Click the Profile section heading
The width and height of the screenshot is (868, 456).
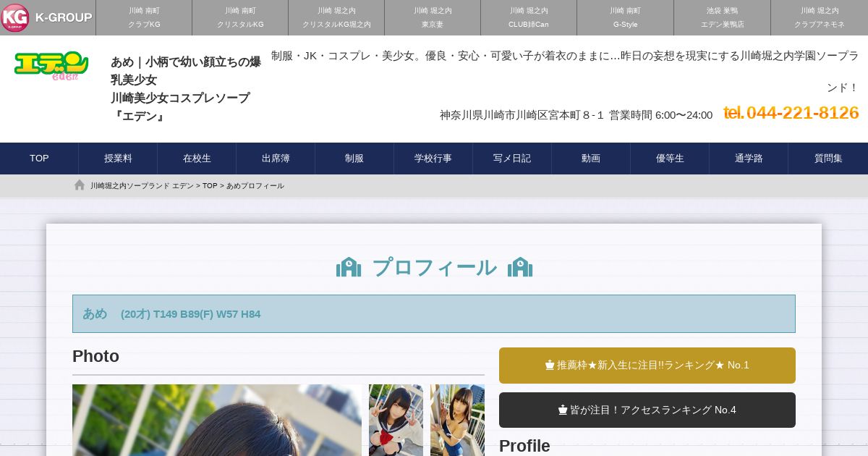[524, 446]
